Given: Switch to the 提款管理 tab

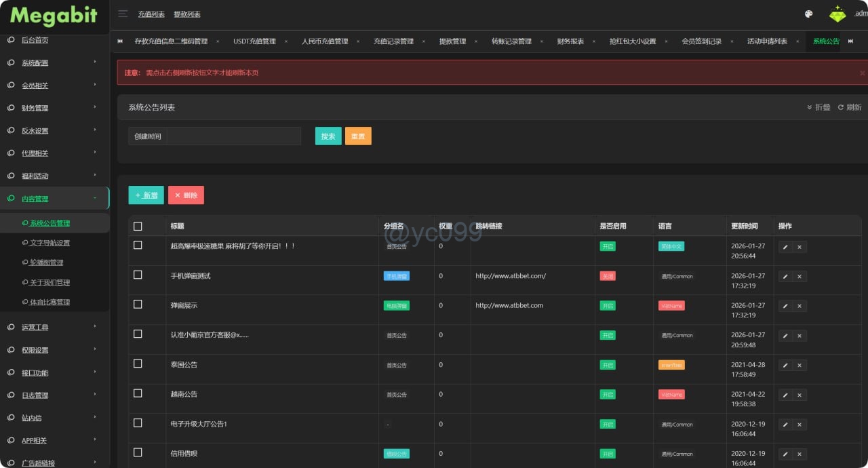Looking at the screenshot, I should coord(452,41).
